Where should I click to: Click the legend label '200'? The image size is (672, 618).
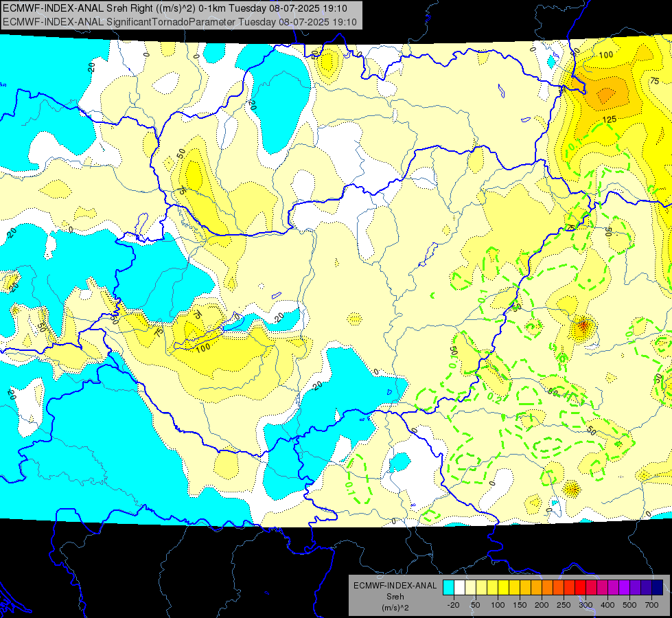(x=542, y=605)
